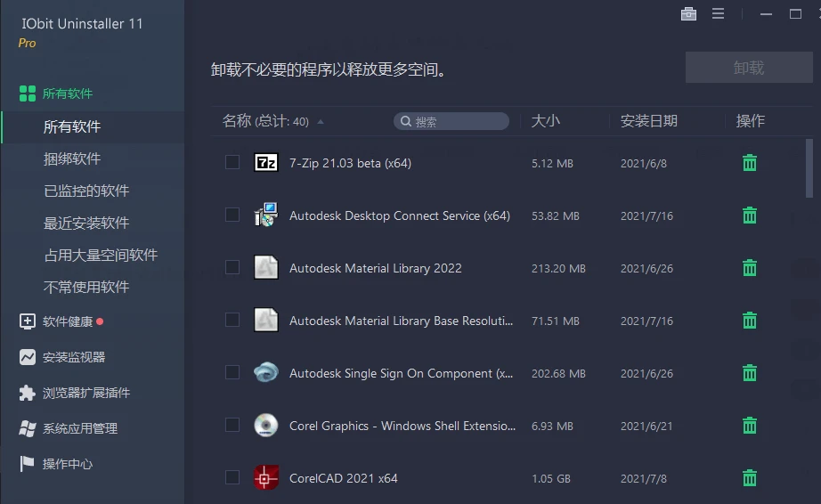Click the Autodesk Desktop Connect Service icon

coord(266,215)
